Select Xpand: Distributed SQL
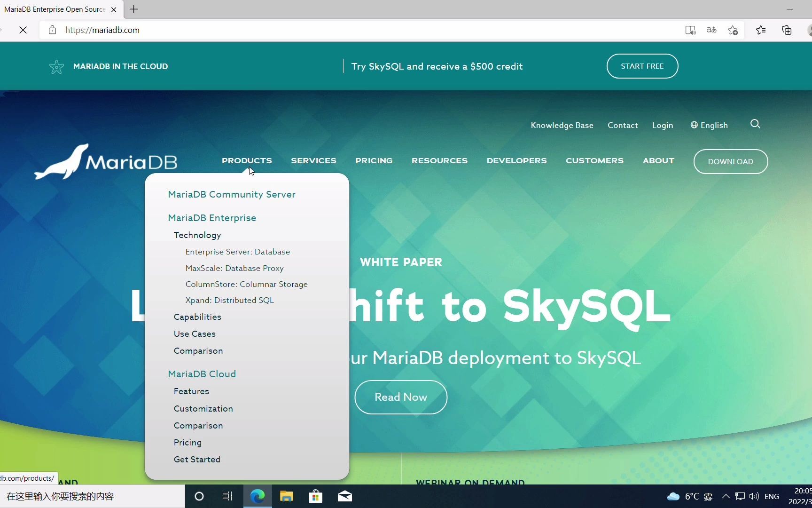This screenshot has height=508, width=812. 229,300
